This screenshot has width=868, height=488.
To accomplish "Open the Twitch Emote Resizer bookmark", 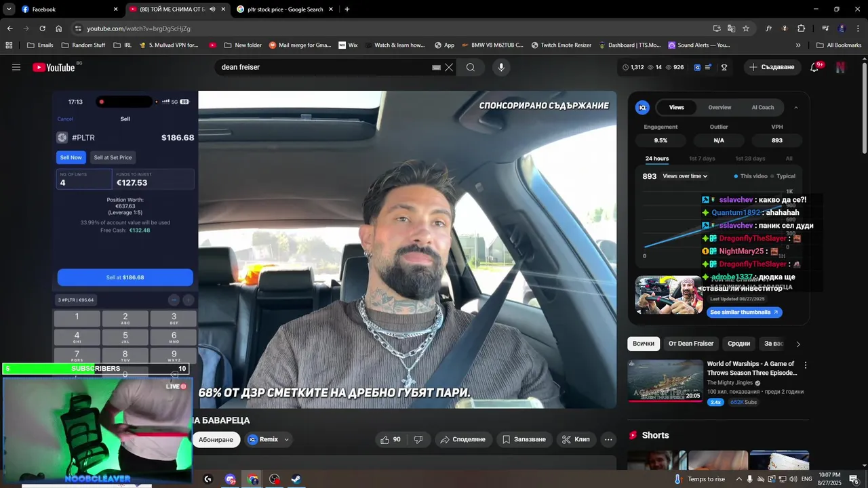I will point(561,45).
